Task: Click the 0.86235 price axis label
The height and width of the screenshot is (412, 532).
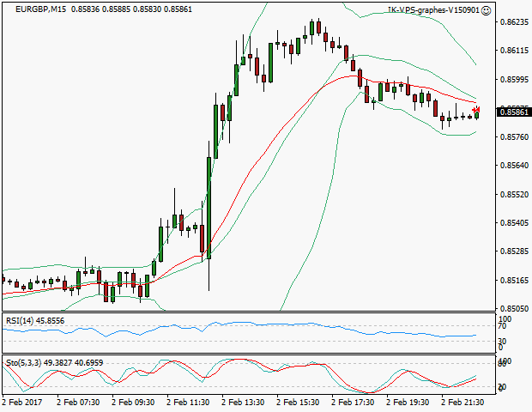Action: pyautogui.click(x=512, y=22)
